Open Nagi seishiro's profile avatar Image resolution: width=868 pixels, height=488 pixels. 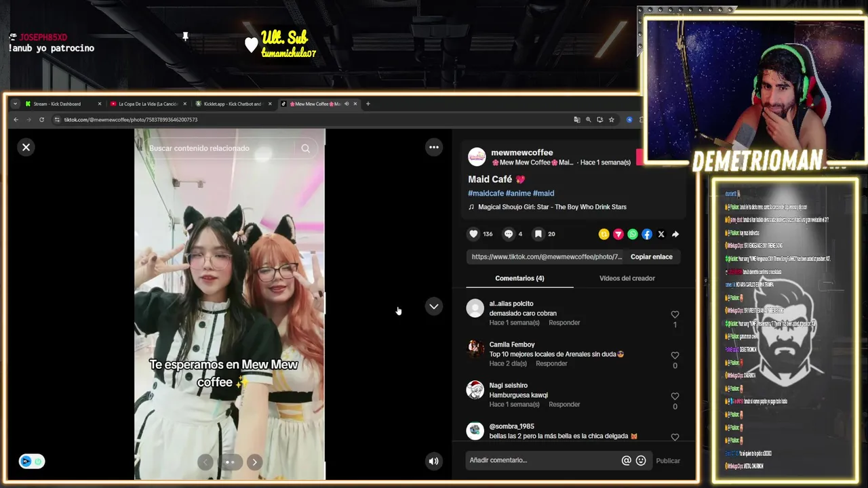(475, 390)
